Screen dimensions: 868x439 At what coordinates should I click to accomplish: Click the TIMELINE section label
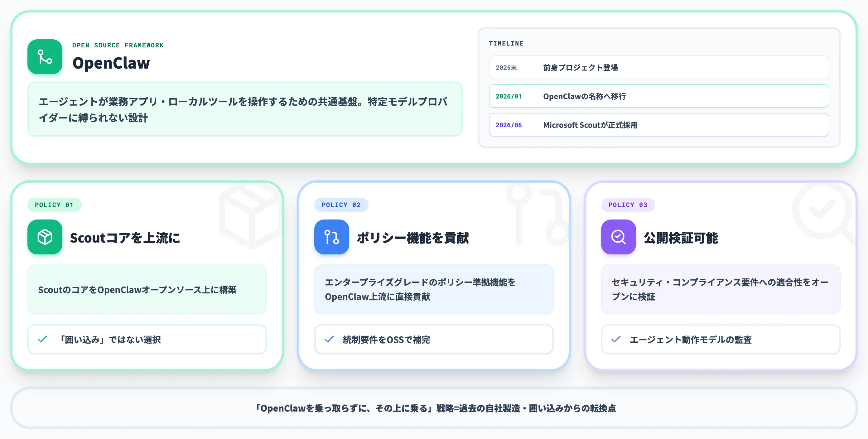point(506,43)
